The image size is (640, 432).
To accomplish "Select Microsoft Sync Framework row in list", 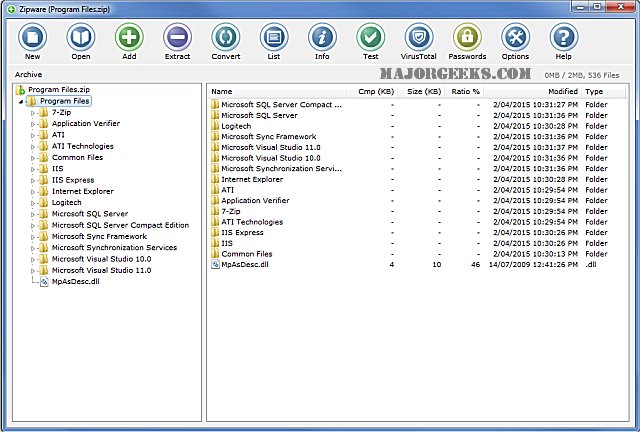I will pyautogui.click(x=416, y=136).
